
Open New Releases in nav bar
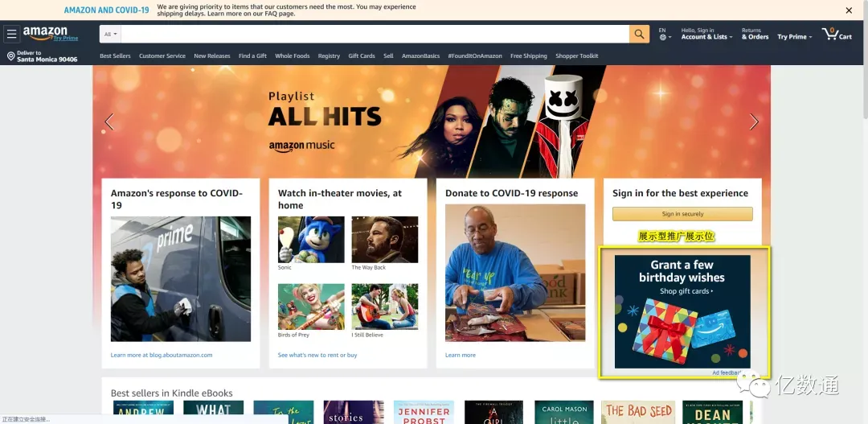pyautogui.click(x=212, y=56)
